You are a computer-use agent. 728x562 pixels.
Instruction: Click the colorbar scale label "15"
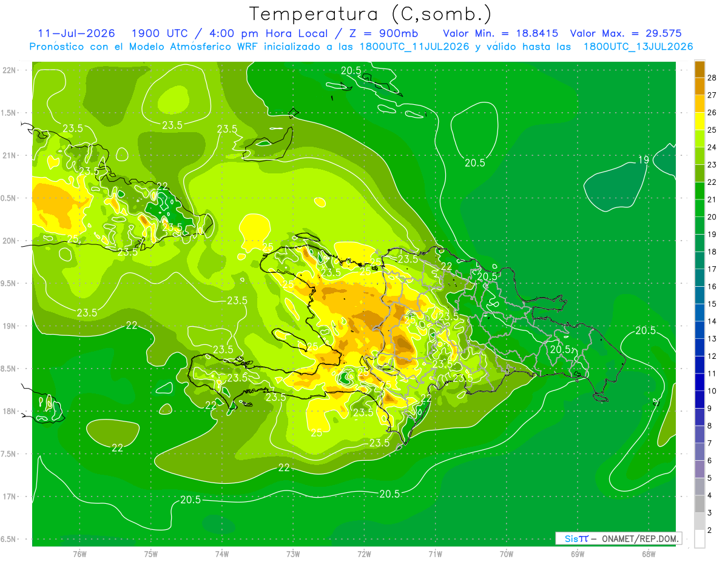[712, 304]
